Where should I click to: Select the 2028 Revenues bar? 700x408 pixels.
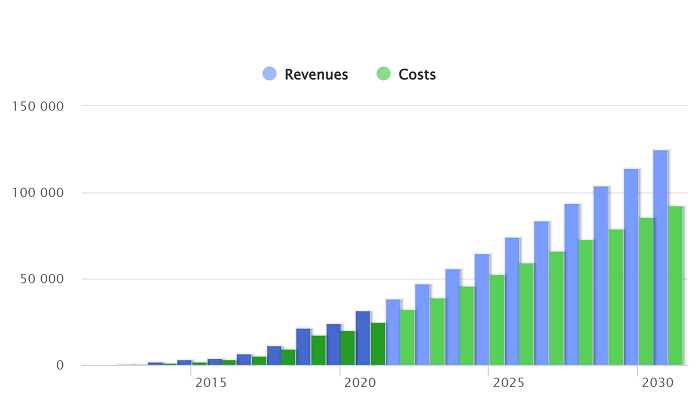pyautogui.click(x=571, y=284)
